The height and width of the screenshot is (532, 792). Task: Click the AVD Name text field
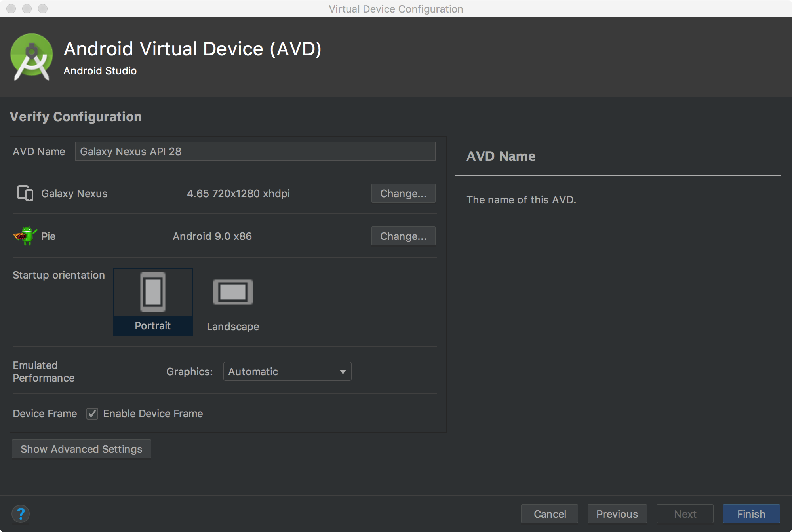pyautogui.click(x=255, y=151)
